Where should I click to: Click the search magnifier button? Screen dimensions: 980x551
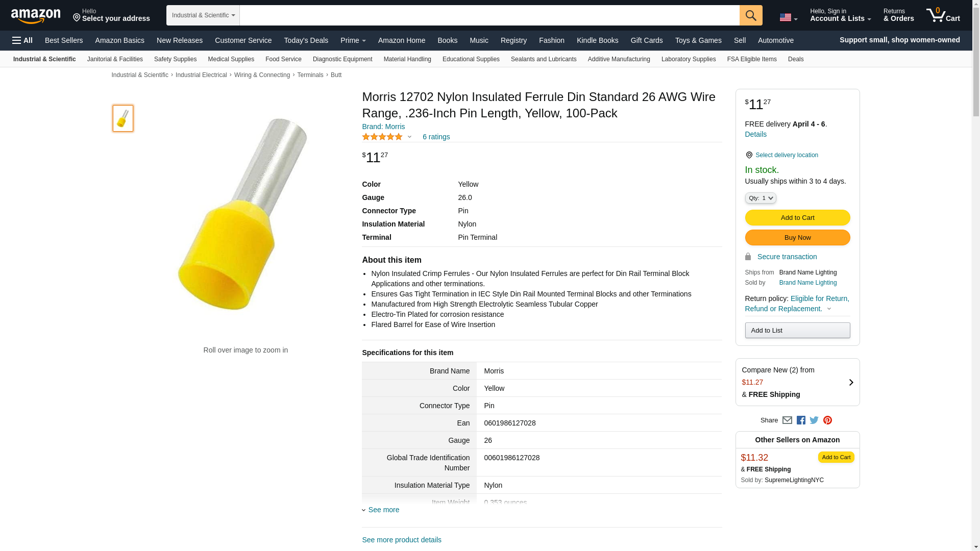coord(750,15)
